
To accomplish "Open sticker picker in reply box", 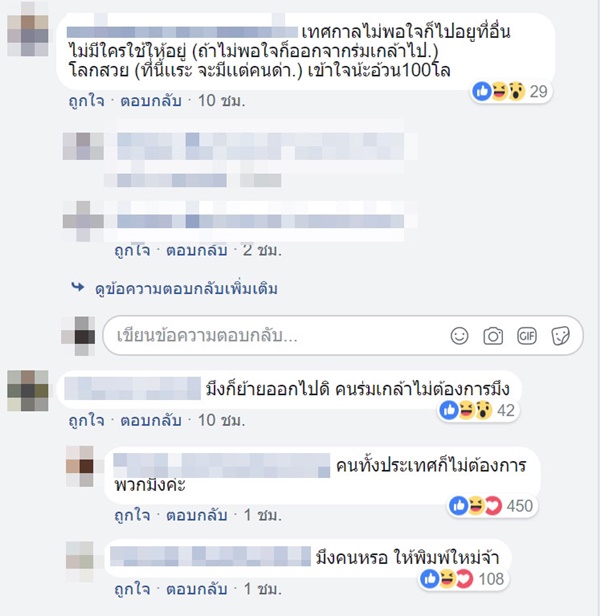I will [560, 336].
